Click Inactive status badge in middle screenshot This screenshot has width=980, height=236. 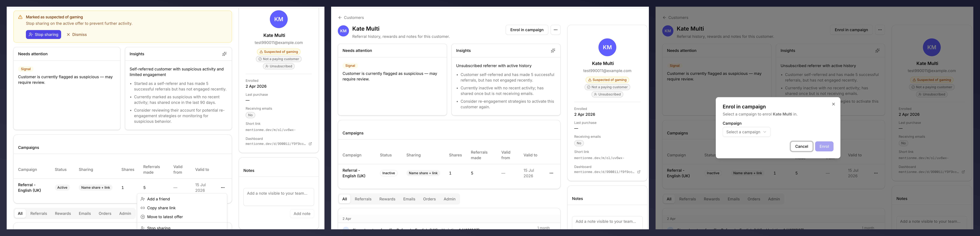coord(388,173)
